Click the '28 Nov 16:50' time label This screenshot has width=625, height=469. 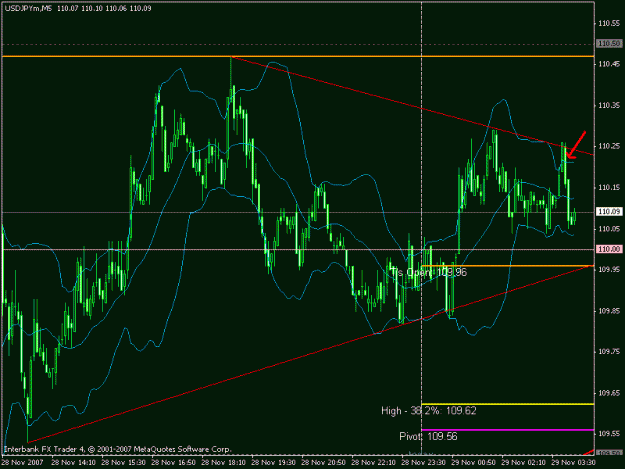(x=173, y=463)
